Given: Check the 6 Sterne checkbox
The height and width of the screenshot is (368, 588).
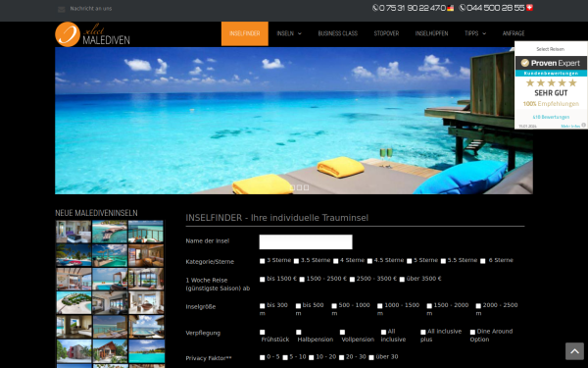Looking at the screenshot, I should (x=482, y=261).
